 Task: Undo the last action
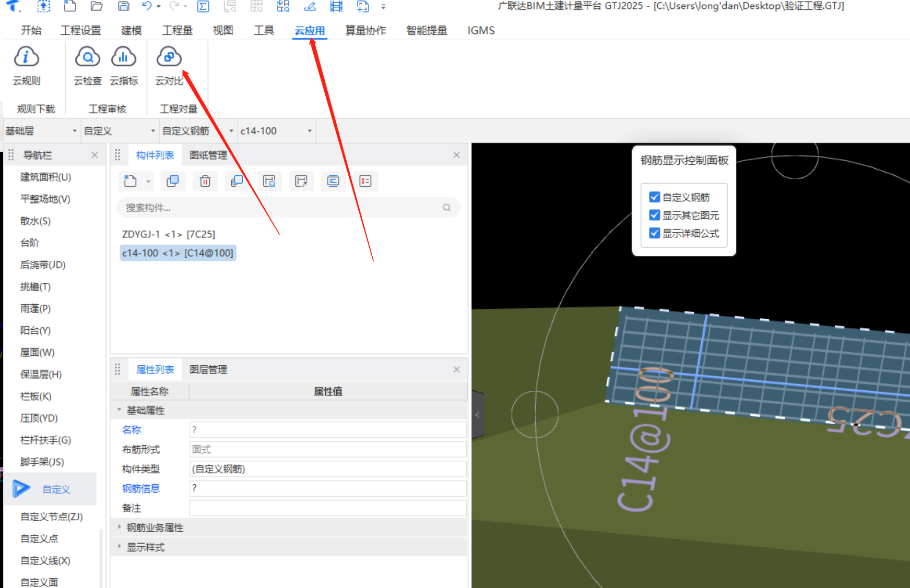pos(147,6)
